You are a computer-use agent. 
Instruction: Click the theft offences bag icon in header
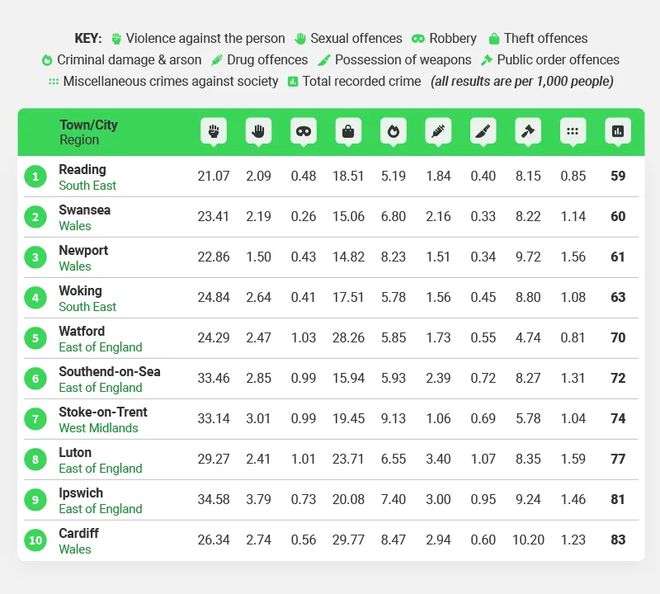(x=348, y=131)
